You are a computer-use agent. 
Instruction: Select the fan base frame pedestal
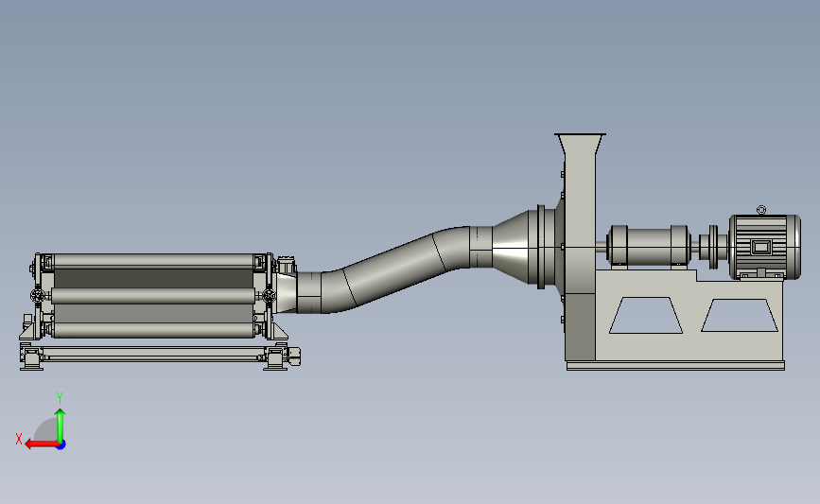tap(689, 319)
